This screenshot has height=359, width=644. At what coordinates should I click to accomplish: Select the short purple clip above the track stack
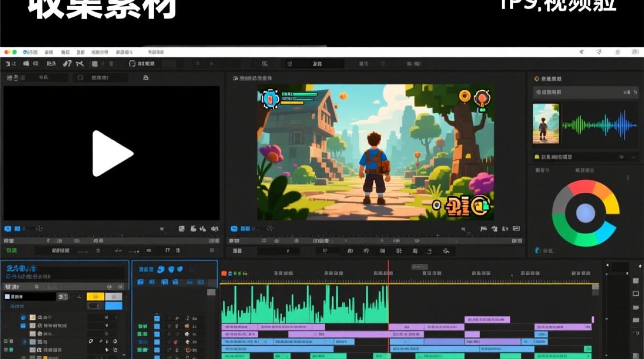(x=487, y=319)
